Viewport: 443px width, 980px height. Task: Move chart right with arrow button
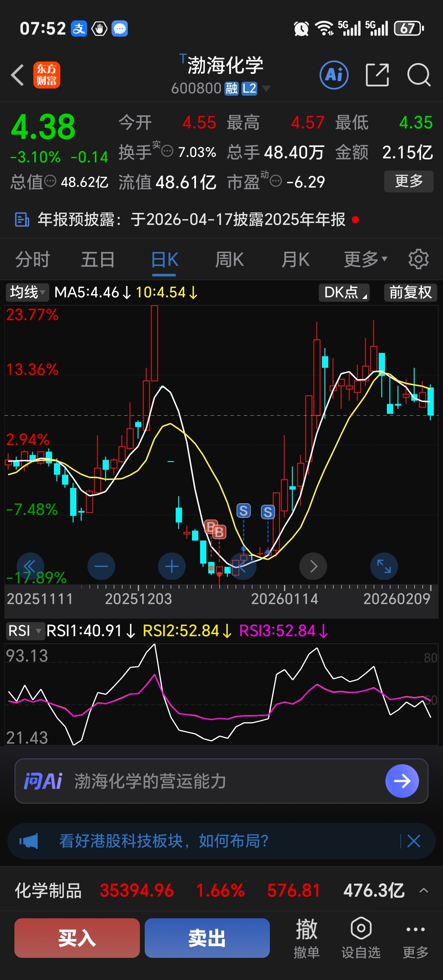[x=313, y=566]
